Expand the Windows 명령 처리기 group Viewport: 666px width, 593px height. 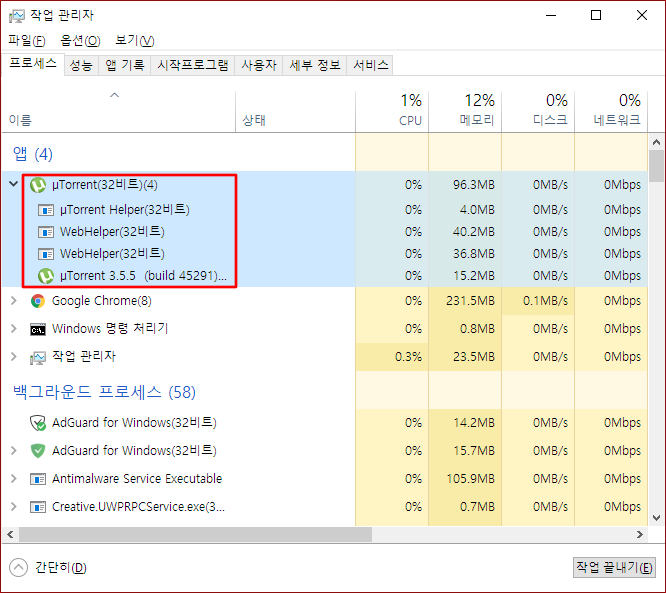[14, 329]
